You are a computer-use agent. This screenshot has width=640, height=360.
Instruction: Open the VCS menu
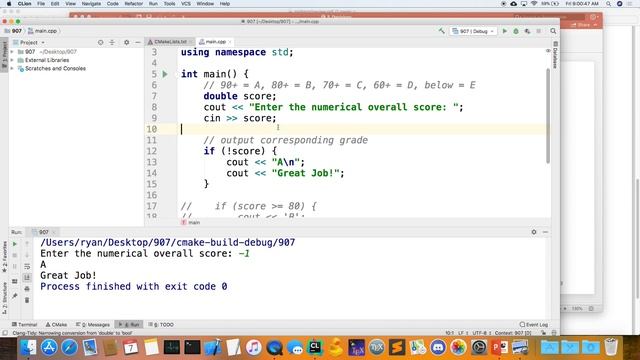click(x=186, y=4)
